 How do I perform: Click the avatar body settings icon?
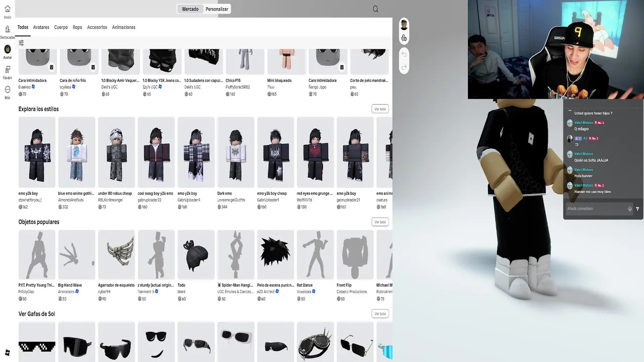click(x=404, y=38)
